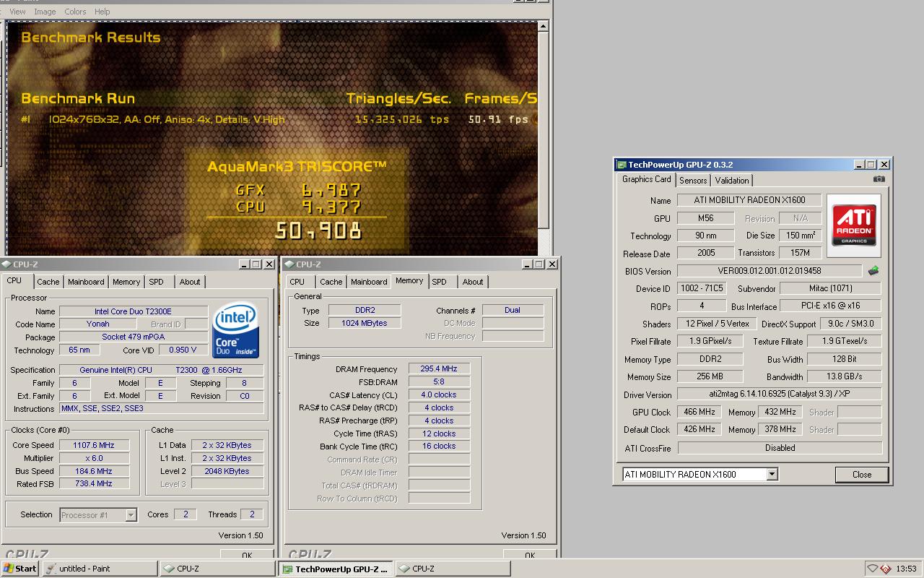Click the Bandwidth value 13.8 GB/s

pos(844,376)
